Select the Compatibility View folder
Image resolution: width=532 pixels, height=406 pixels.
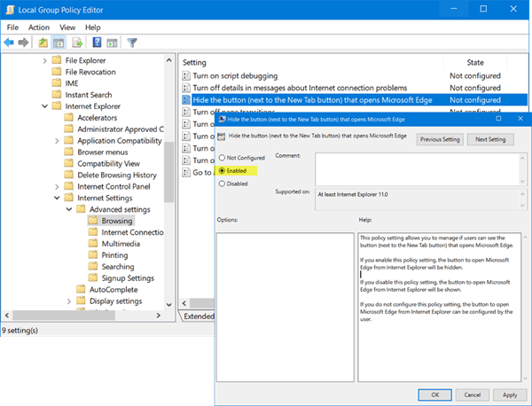(108, 163)
